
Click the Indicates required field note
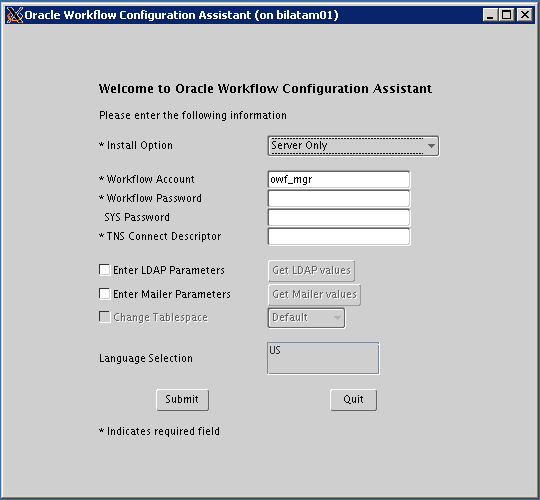159,431
